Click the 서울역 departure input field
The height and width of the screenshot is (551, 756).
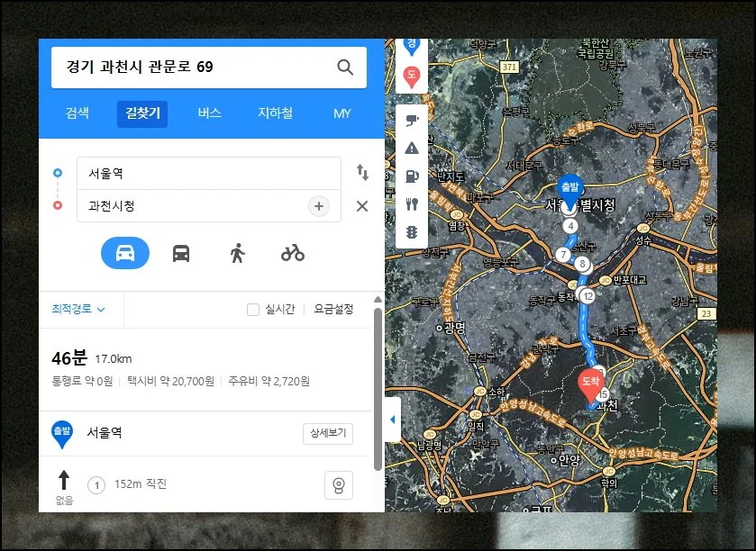[x=208, y=173]
